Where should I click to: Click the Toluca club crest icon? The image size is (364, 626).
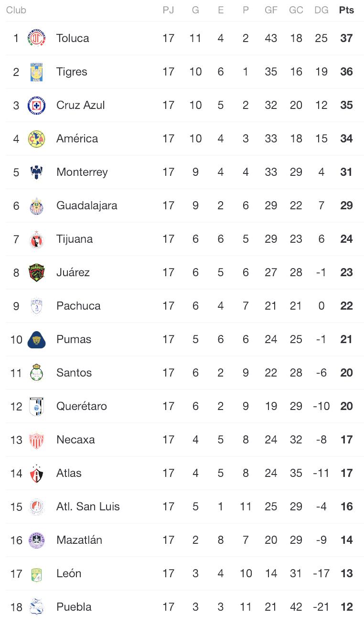37,38
